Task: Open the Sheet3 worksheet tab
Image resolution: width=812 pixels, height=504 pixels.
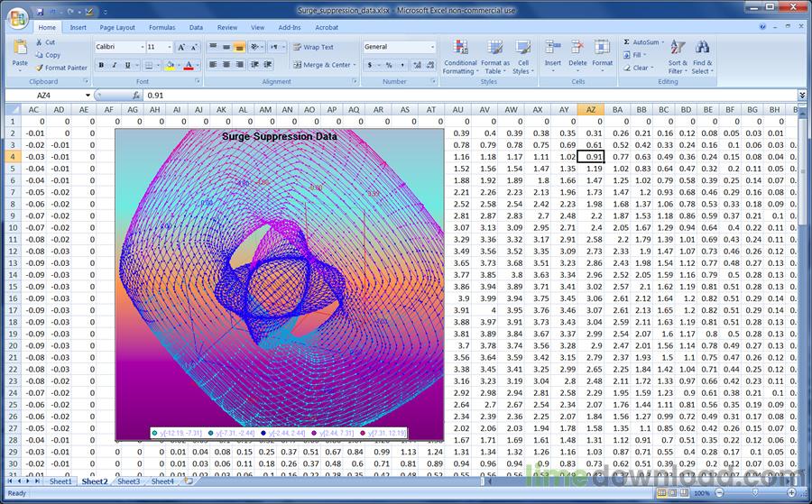Action: pyautogui.click(x=128, y=481)
